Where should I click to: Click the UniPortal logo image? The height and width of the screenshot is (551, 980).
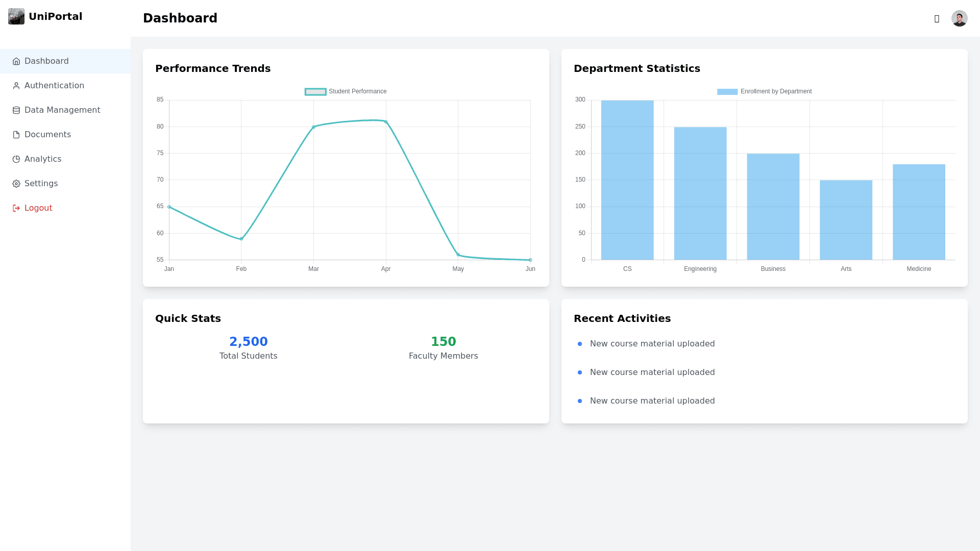pos(16,16)
